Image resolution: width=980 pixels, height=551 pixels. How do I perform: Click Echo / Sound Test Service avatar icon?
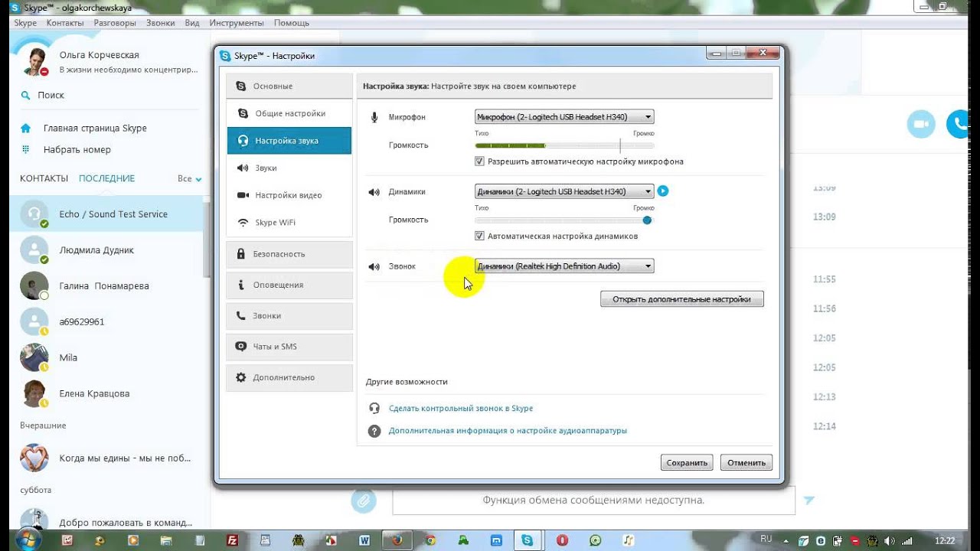(34, 214)
